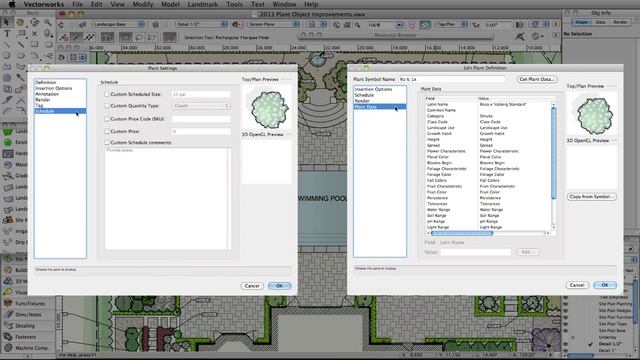Select the Zoom magnifier tool in the Basic palette
Screen dimensions: 640x360
pyautogui.click(x=48, y=22)
